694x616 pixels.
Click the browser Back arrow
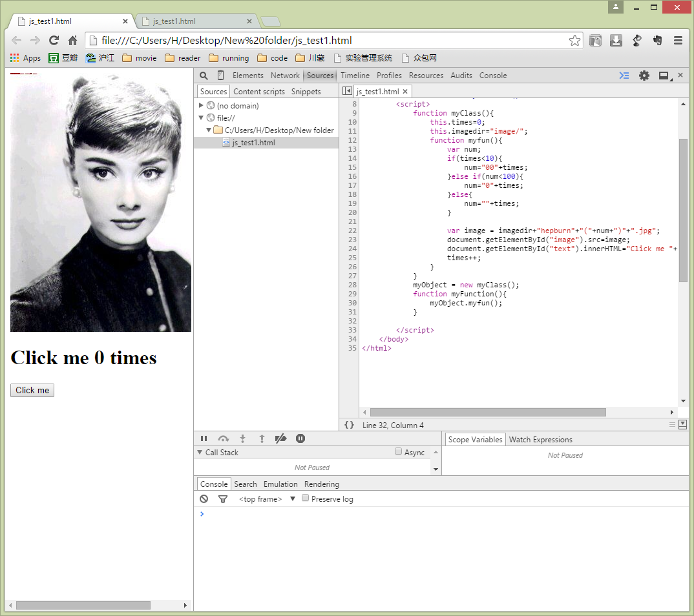tap(16, 41)
